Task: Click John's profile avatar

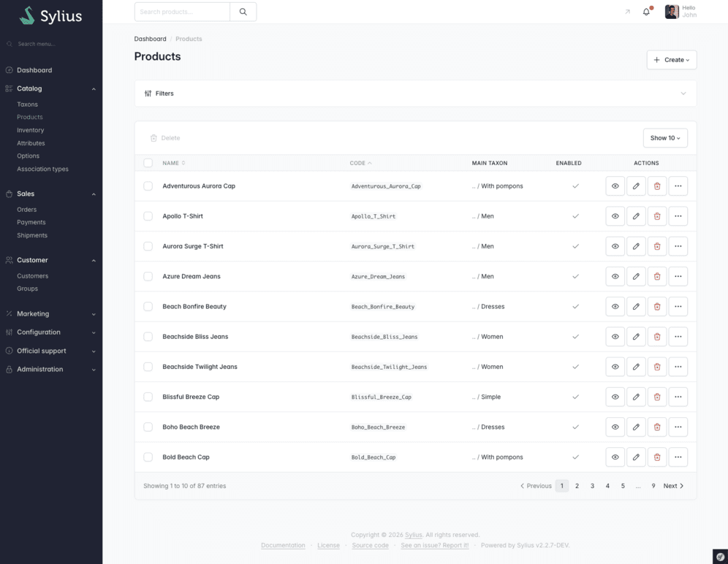Action: point(672,12)
